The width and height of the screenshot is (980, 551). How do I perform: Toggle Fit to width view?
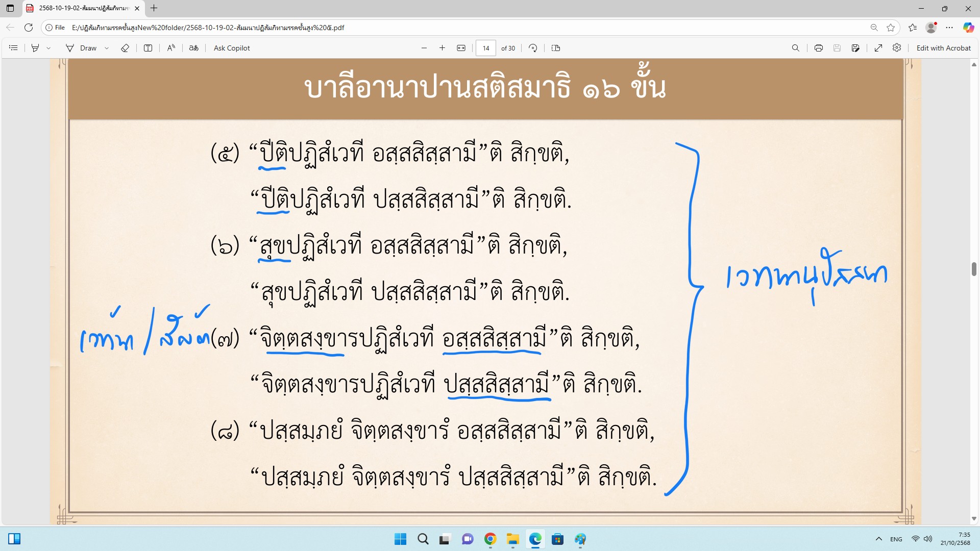(461, 48)
